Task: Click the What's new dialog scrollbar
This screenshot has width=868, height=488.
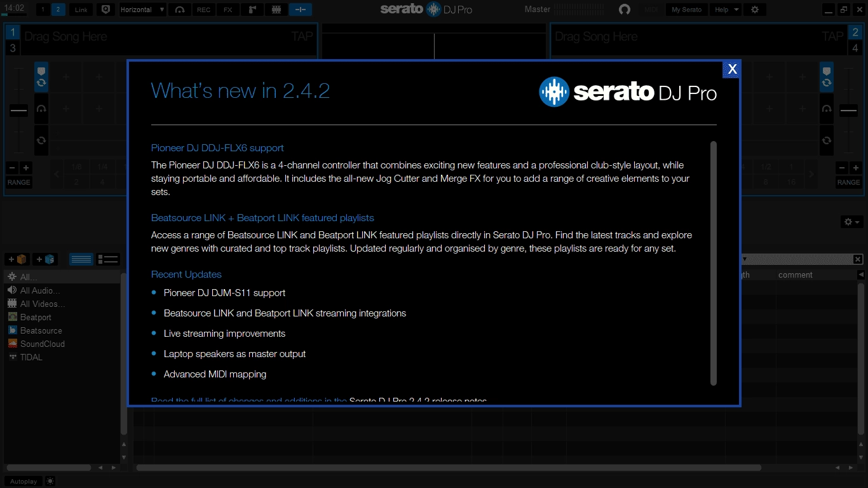Action: 713,263
